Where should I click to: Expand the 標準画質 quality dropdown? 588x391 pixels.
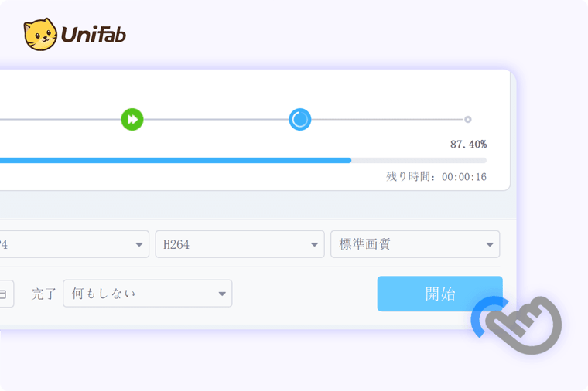415,244
